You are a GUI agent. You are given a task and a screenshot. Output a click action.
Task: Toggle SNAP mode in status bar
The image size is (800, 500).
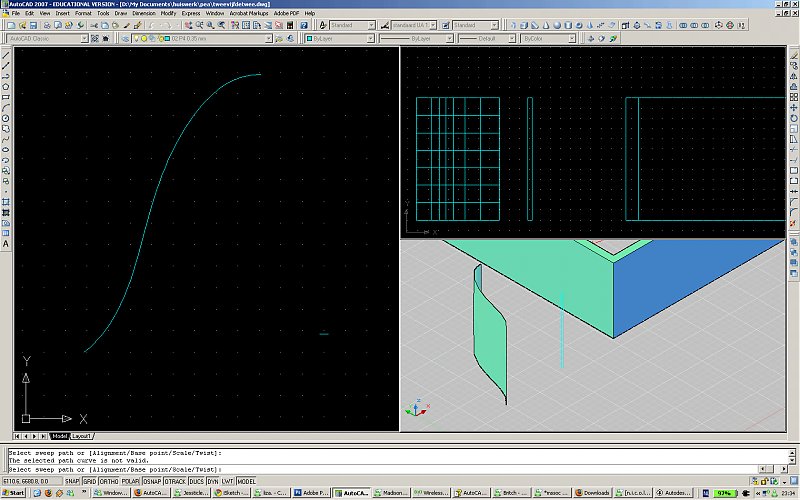point(72,481)
